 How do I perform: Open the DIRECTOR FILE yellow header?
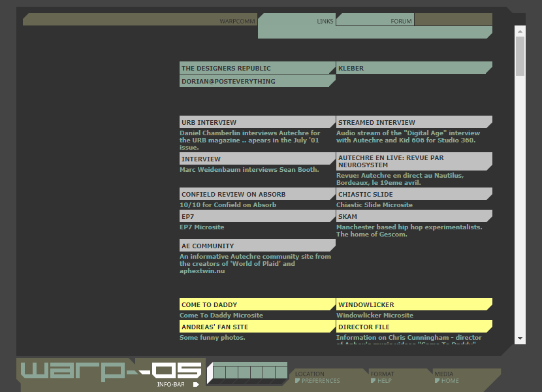[414, 327]
